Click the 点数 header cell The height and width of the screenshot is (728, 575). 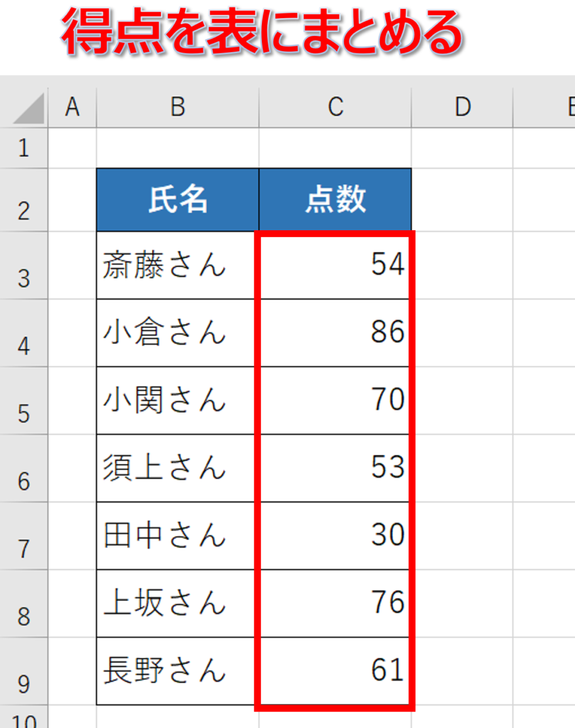click(x=335, y=200)
